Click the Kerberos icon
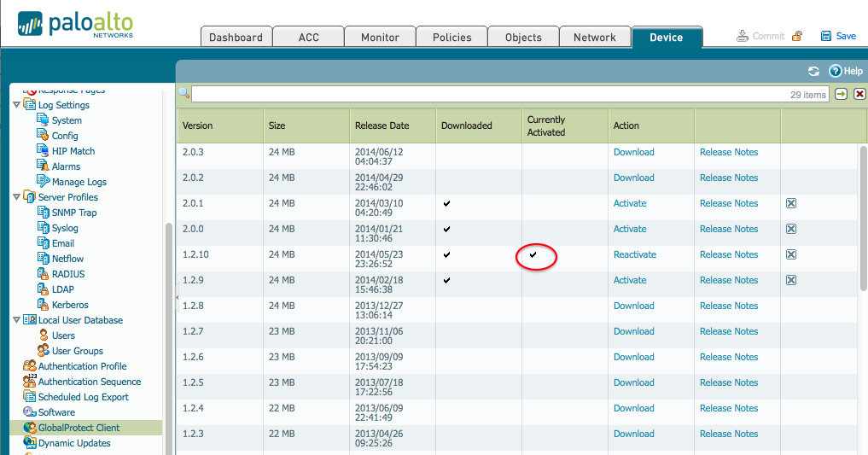The width and height of the screenshot is (868, 455). [x=44, y=304]
